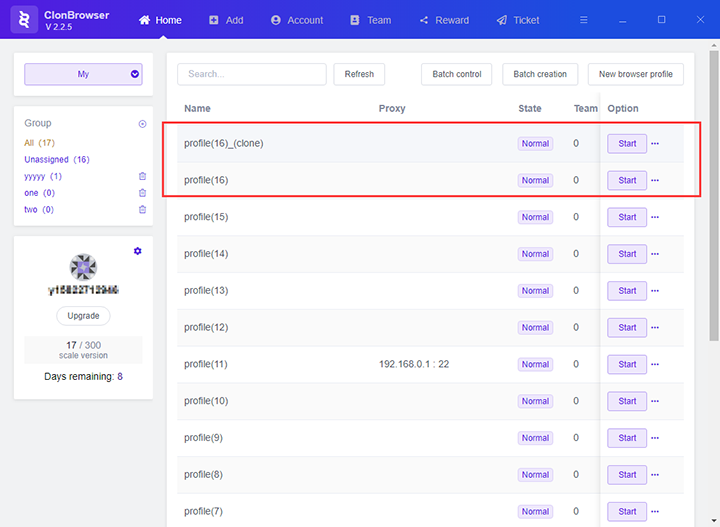Click the Search input field
This screenshot has height=527, width=720.
click(252, 74)
